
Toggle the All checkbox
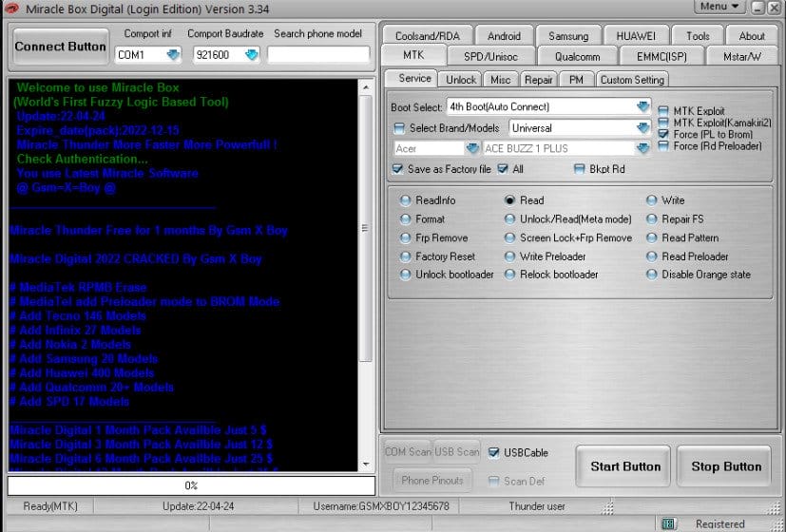point(503,169)
